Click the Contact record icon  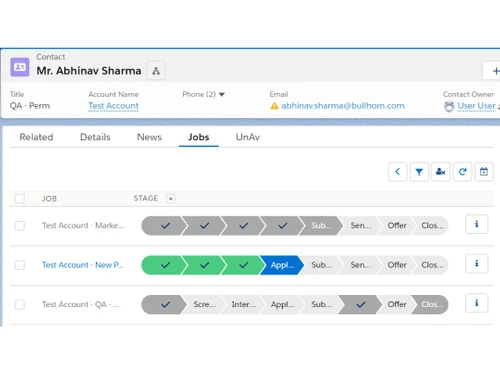click(20, 67)
